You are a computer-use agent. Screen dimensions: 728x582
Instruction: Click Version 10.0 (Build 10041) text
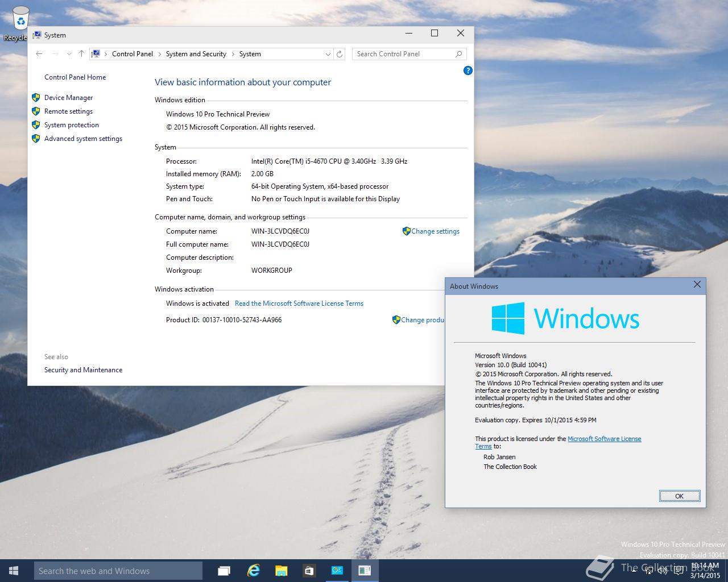tap(511, 365)
